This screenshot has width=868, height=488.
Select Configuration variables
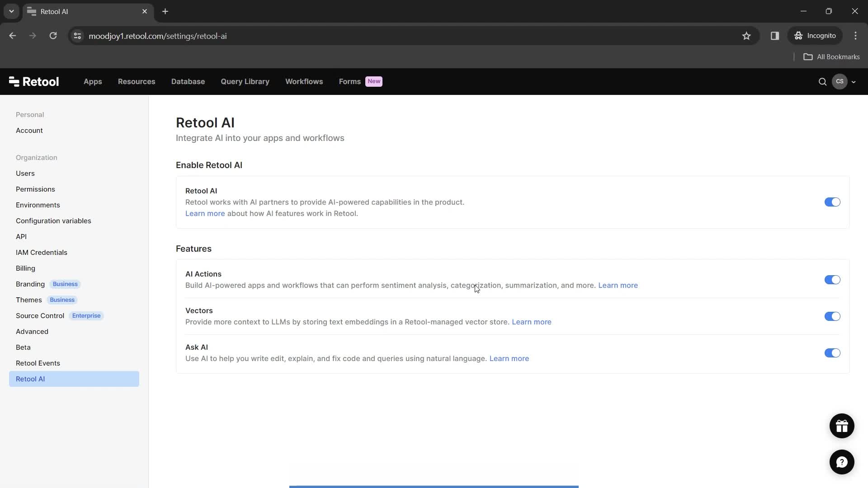click(x=53, y=221)
